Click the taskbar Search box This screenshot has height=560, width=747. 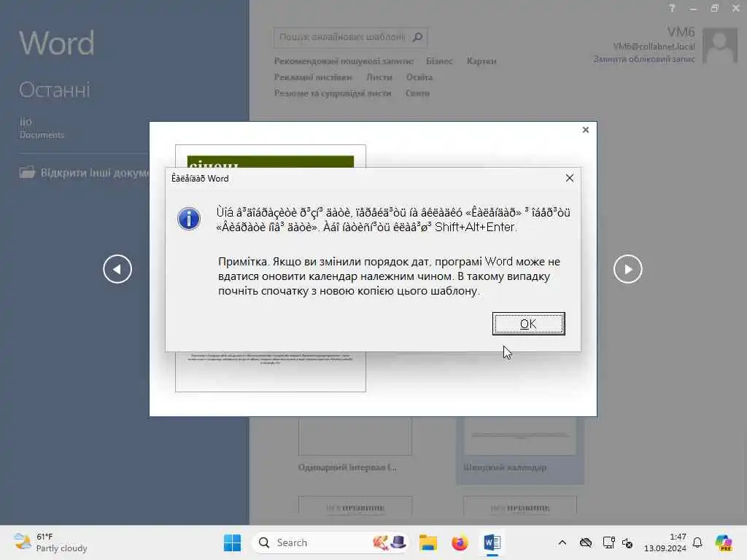(x=330, y=542)
